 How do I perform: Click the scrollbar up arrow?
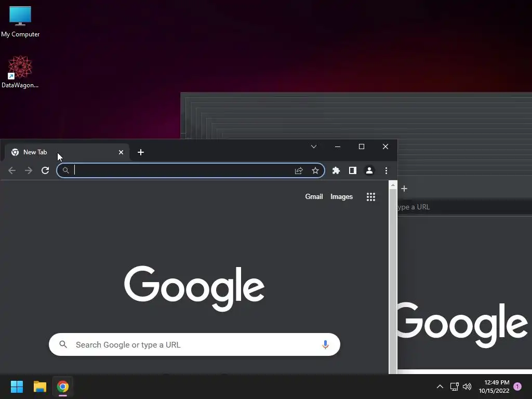[x=393, y=185]
